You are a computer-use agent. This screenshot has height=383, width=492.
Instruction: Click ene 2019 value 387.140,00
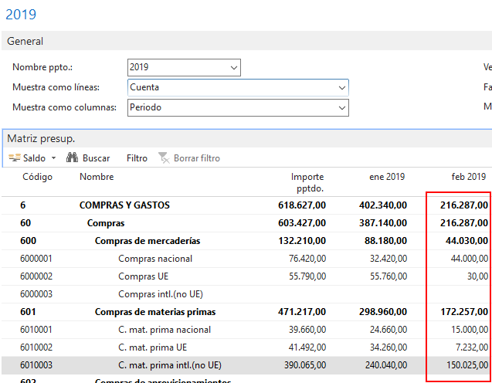click(383, 223)
